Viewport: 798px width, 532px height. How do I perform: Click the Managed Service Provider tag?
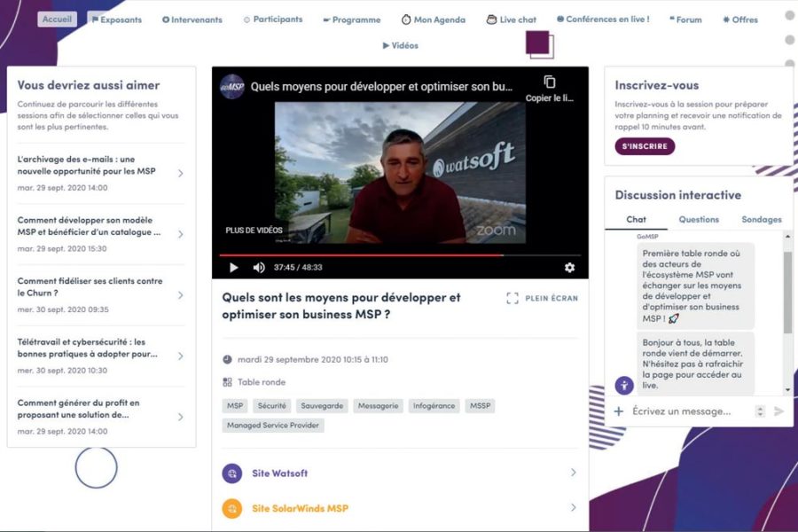(273, 425)
